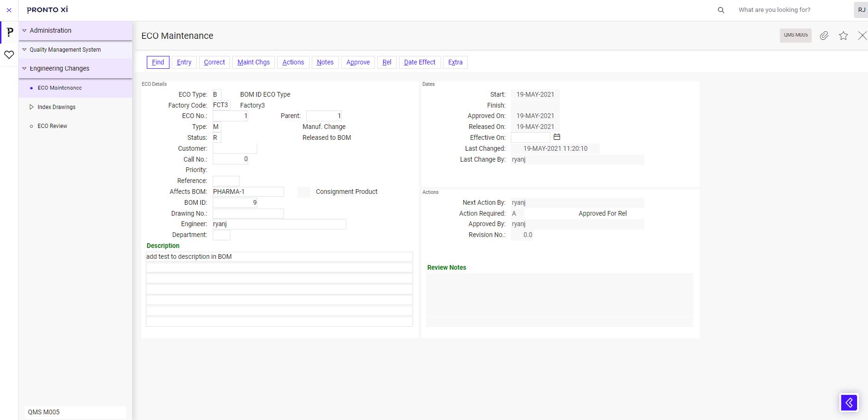
Task: Click the ECO Type field containing B
Action: click(217, 94)
